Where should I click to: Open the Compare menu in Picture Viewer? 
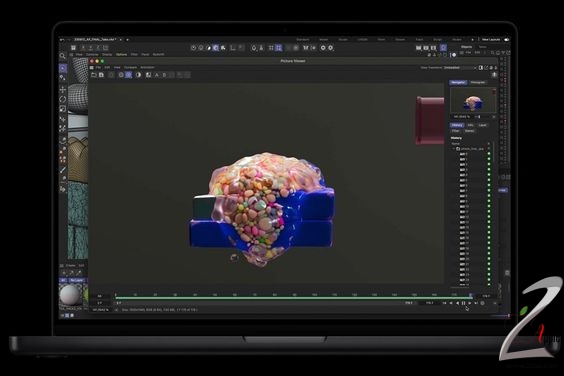click(131, 67)
